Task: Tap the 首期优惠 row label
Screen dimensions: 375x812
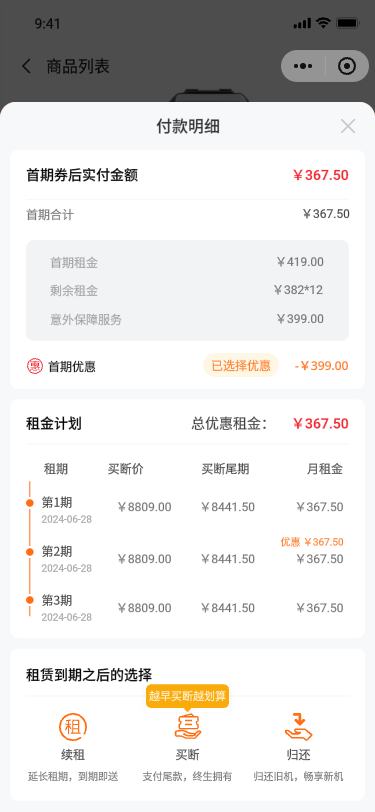Action: point(72,367)
